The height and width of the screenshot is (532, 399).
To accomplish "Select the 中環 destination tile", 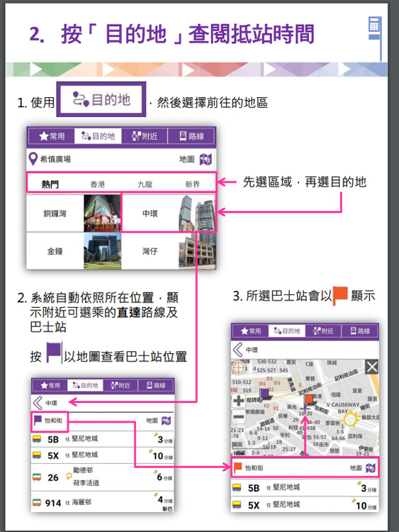I will pyautogui.click(x=168, y=213).
